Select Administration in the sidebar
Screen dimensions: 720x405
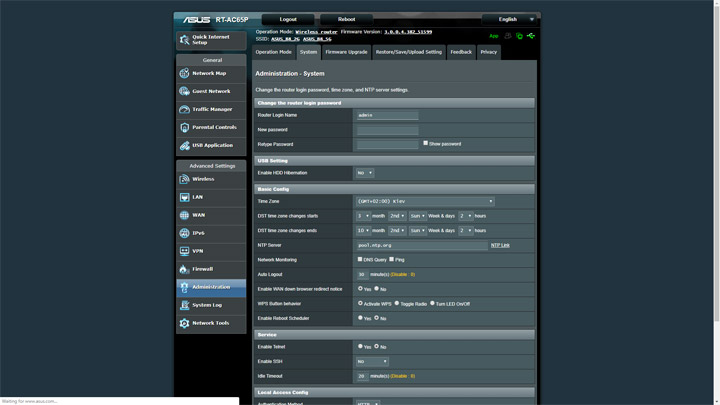coord(211,287)
